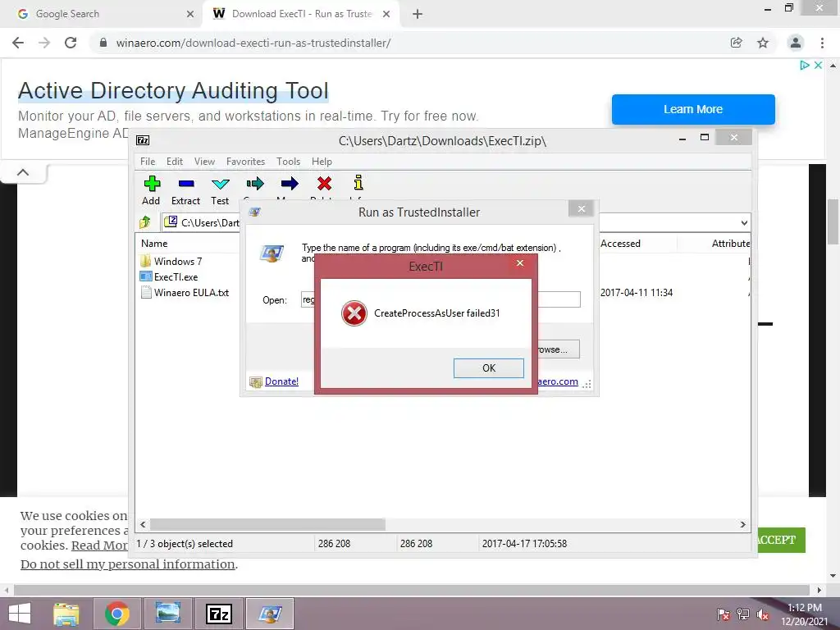Click the red error icon in ExecTI dialog
Screen dimensions: 840x630
pyautogui.click(x=354, y=313)
